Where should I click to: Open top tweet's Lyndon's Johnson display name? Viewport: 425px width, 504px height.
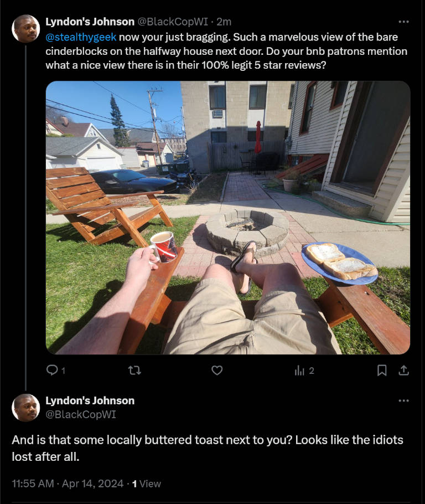pos(90,22)
